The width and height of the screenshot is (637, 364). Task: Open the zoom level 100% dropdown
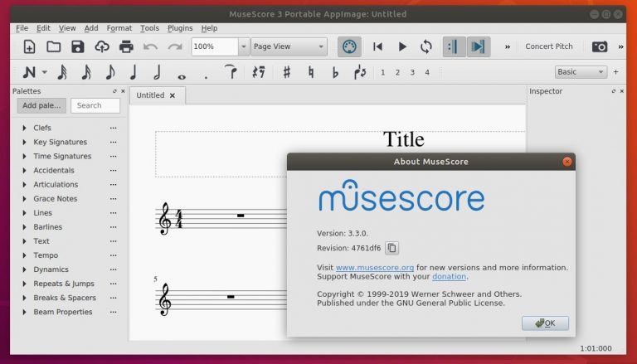(243, 46)
